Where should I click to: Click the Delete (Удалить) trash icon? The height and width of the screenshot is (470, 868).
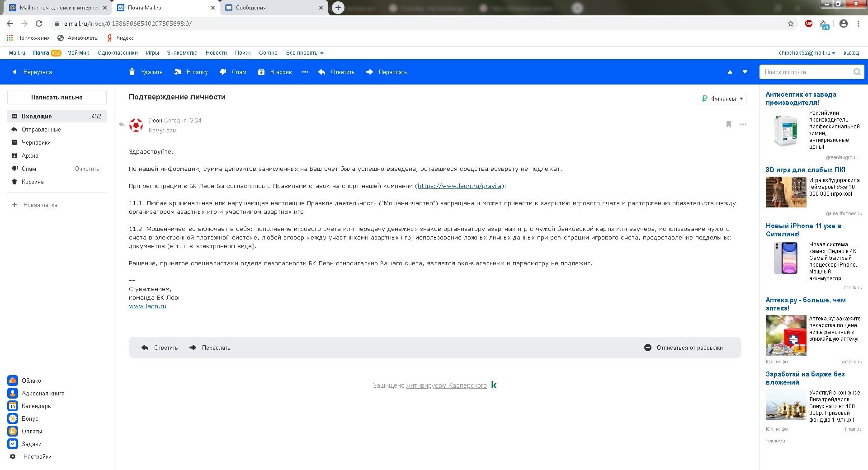pos(132,72)
